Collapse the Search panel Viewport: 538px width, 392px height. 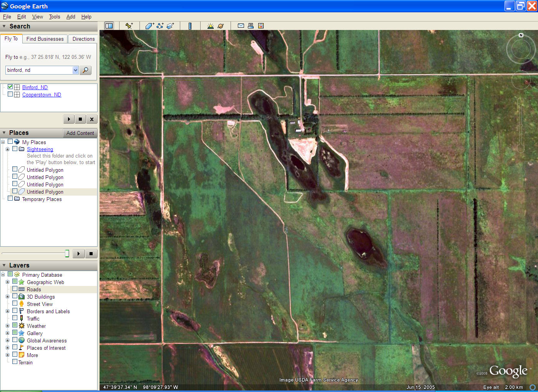coord(4,26)
